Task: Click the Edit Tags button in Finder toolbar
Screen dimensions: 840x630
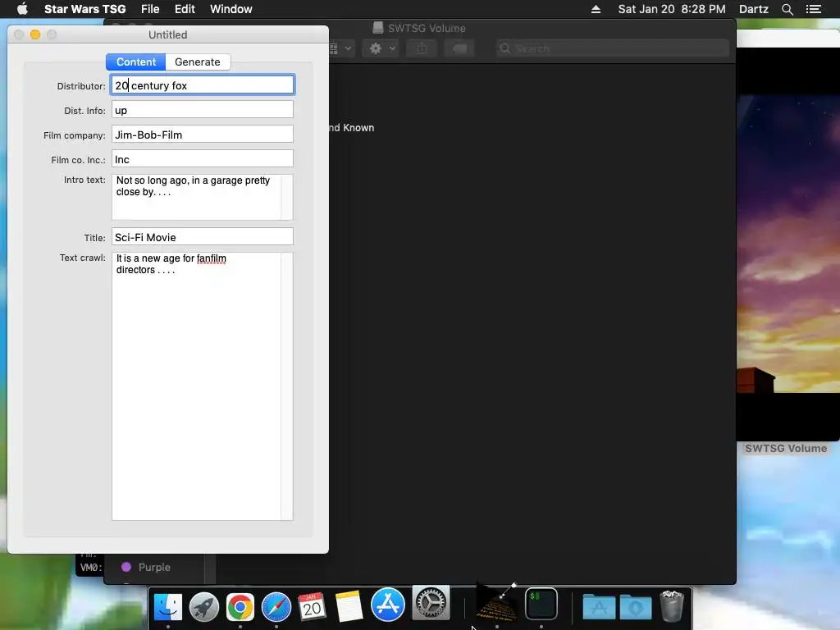Action: pyautogui.click(x=459, y=48)
